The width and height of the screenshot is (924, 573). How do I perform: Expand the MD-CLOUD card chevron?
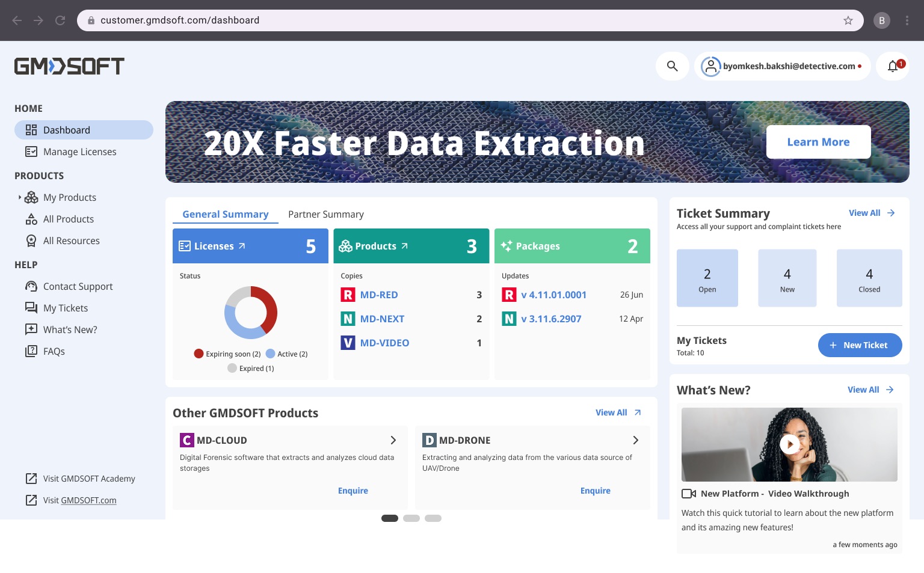click(x=393, y=440)
